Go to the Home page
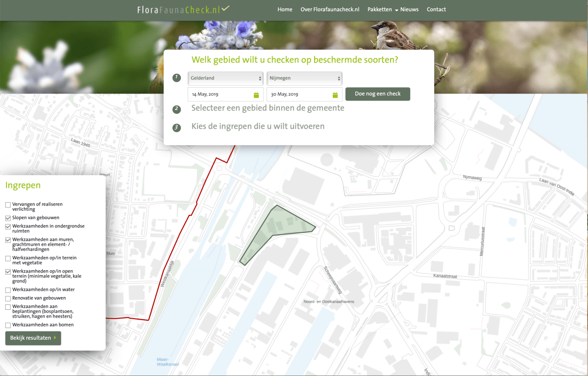 coord(285,9)
